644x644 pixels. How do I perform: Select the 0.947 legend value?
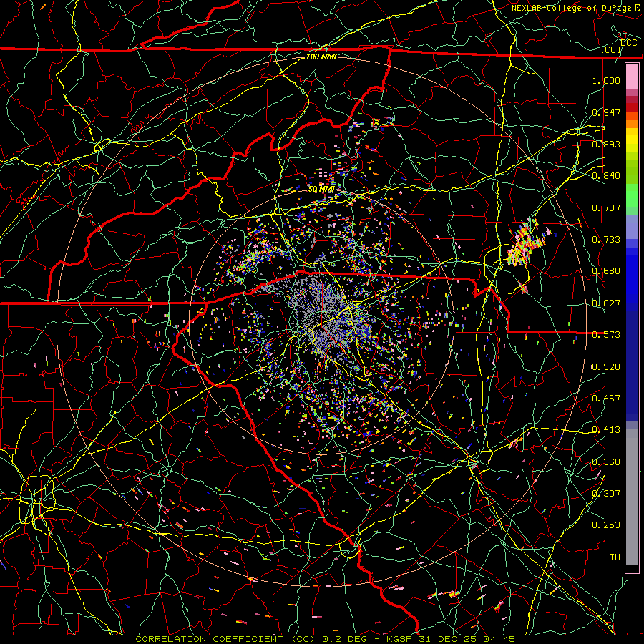click(x=606, y=112)
